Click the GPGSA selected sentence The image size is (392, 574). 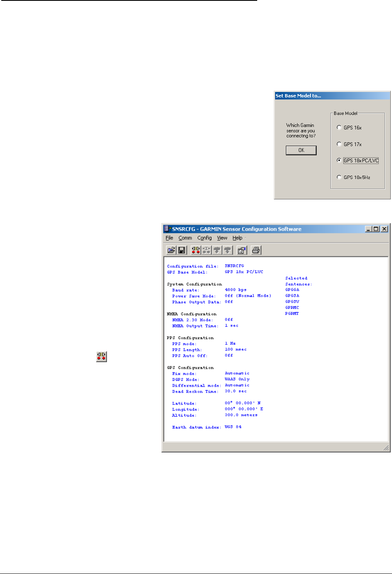292,296
